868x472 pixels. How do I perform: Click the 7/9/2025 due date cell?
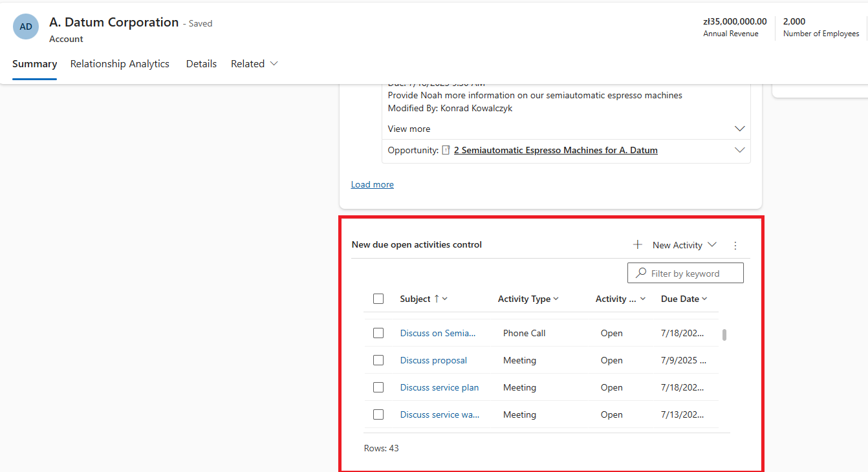click(683, 360)
